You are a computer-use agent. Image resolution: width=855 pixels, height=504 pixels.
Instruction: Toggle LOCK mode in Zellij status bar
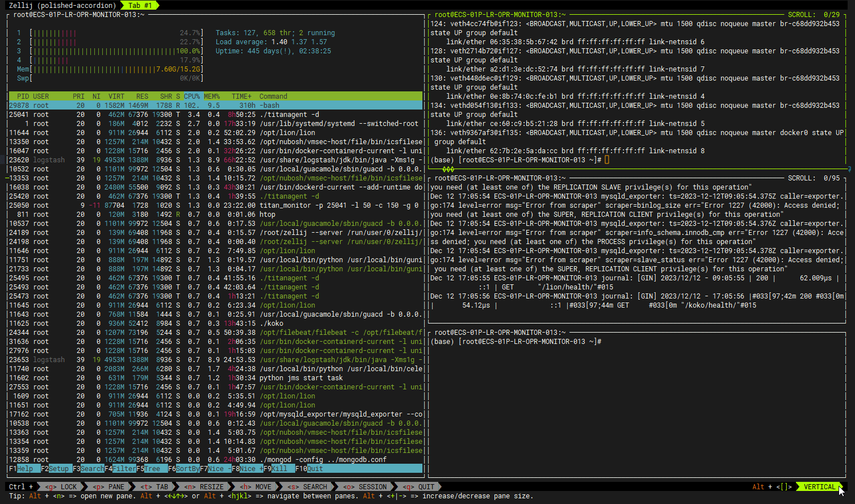(62, 487)
